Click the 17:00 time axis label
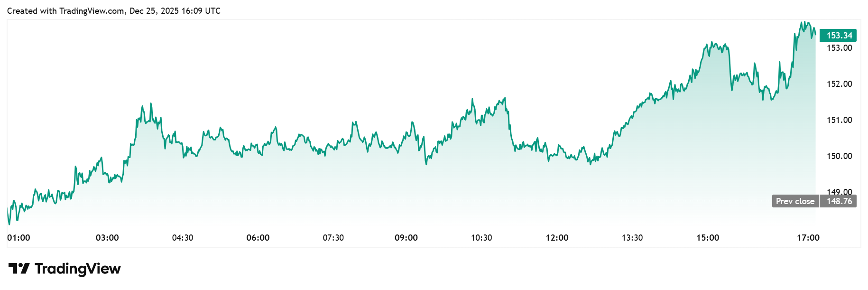Image resolution: width=868 pixels, height=290 pixels. [808, 238]
